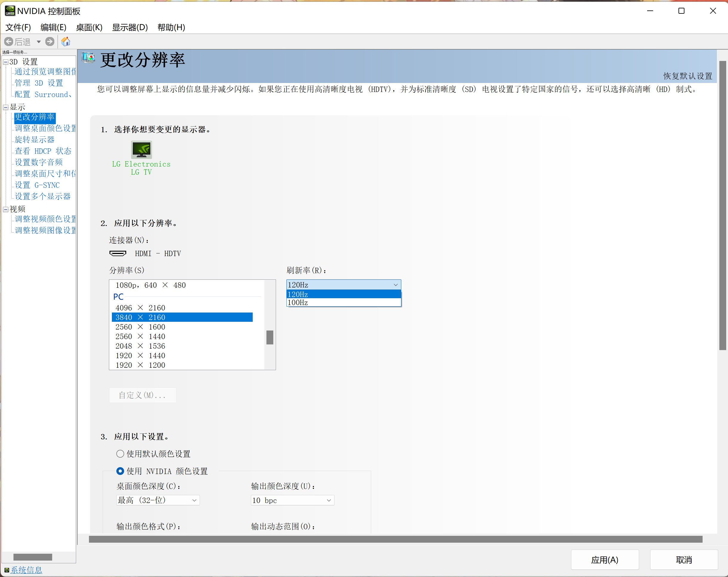Click the resolution list scrollbar thumb
728x577 pixels.
coord(270,337)
